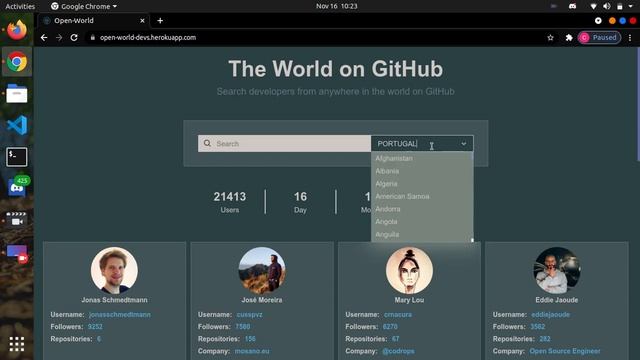Click Jonas Schmedtmann's avatar
Screen dimensions: 640x360
click(x=114, y=270)
